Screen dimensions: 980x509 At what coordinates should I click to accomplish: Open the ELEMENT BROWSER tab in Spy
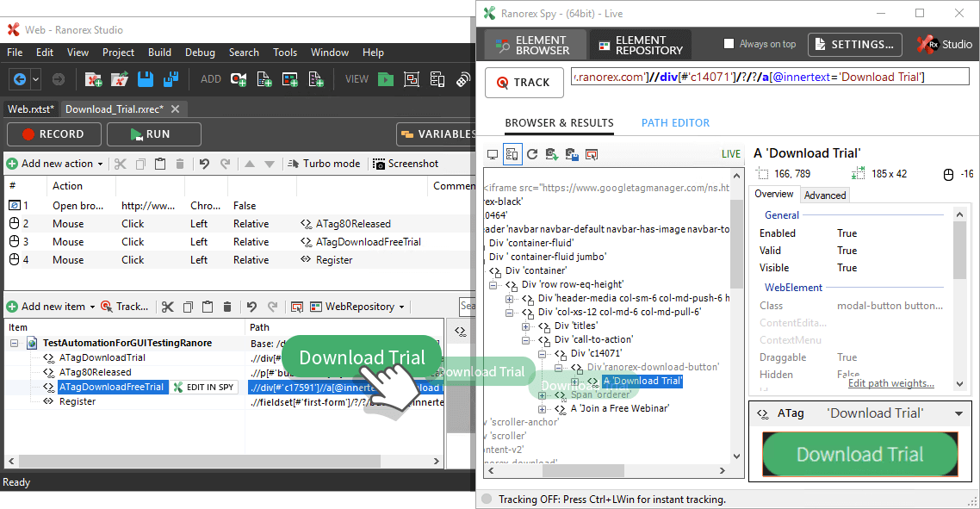[x=536, y=45]
